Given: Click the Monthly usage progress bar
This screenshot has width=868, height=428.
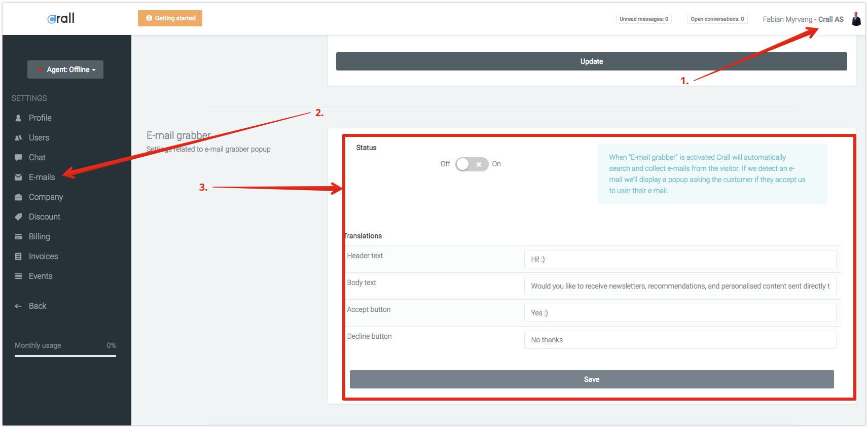Looking at the screenshot, I should pos(65,356).
